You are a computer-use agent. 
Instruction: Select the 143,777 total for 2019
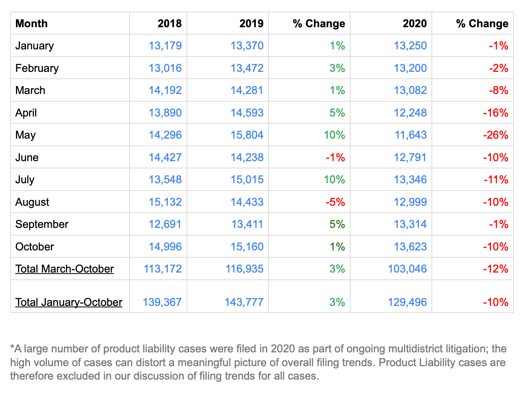tap(244, 302)
